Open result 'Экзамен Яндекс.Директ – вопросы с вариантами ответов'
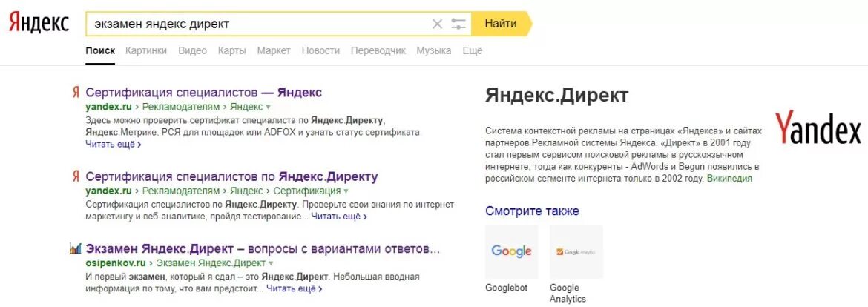Viewport: 868px width, 307px height. [263, 248]
